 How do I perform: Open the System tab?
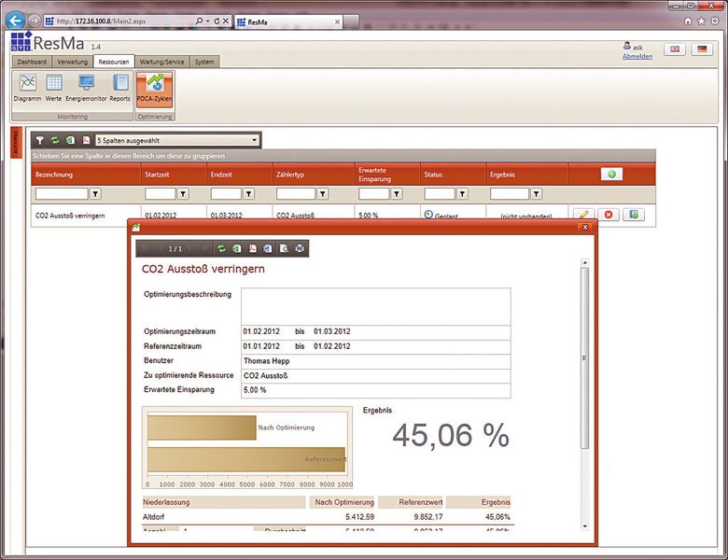coord(204,62)
